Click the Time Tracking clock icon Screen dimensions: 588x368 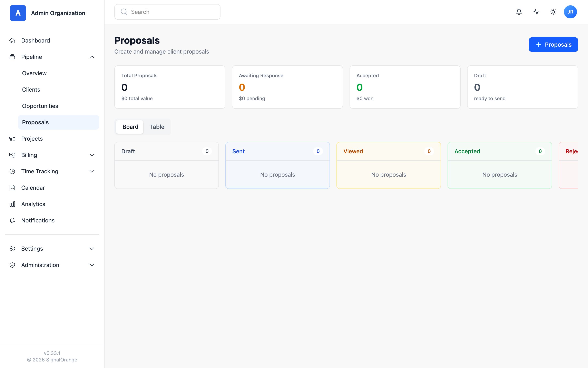(x=12, y=171)
